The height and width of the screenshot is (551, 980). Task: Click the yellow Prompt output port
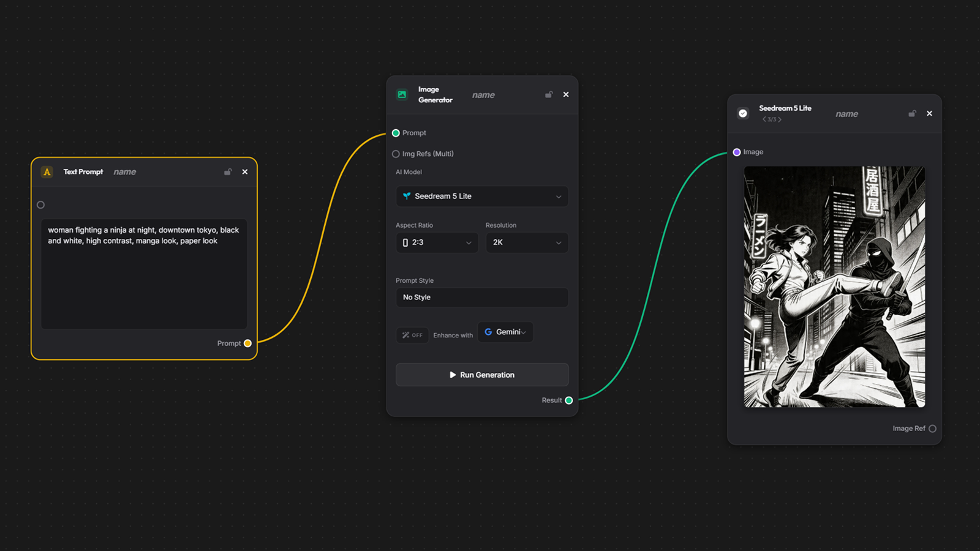pyautogui.click(x=247, y=343)
